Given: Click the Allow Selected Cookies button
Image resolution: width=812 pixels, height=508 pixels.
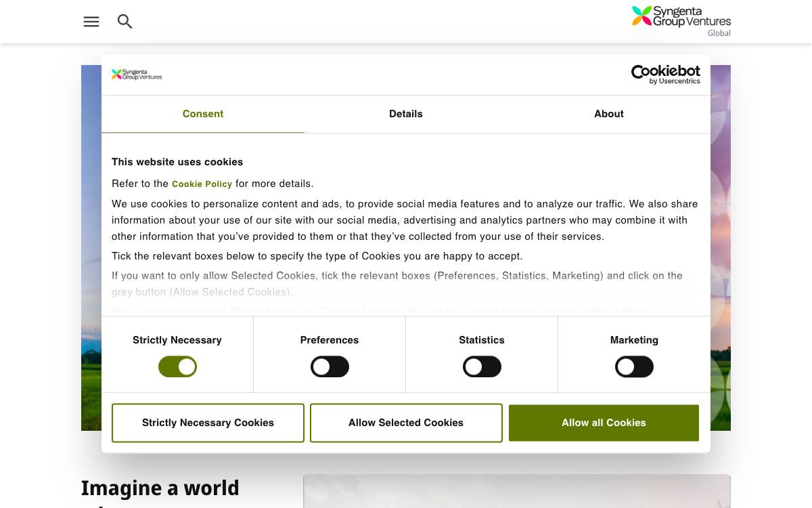Looking at the screenshot, I should tap(406, 423).
